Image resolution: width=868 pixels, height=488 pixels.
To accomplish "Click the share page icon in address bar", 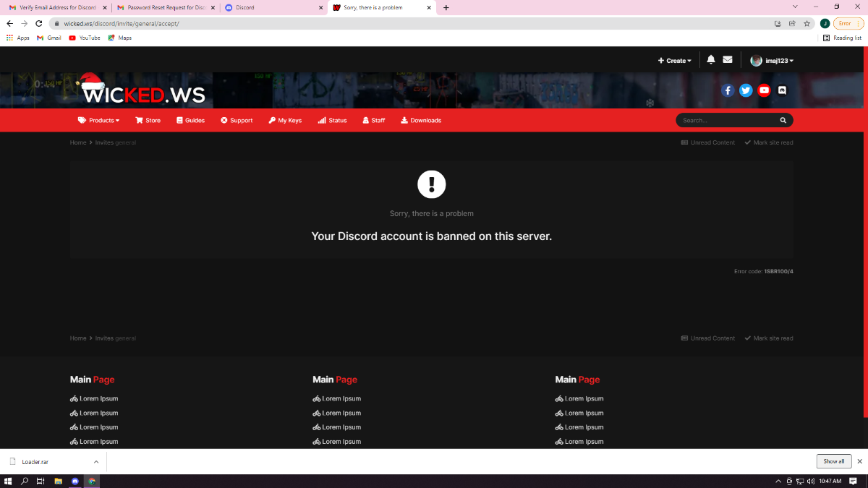I will point(792,23).
